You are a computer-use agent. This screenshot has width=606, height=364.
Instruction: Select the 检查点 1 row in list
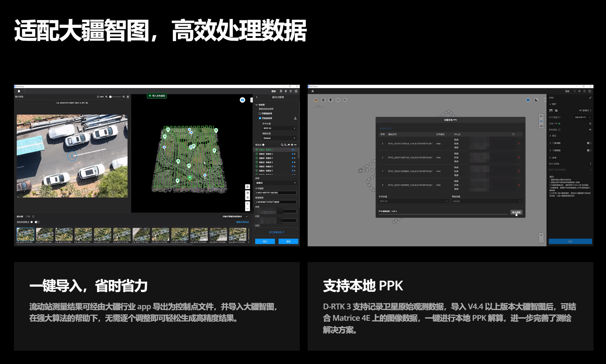(x=275, y=150)
